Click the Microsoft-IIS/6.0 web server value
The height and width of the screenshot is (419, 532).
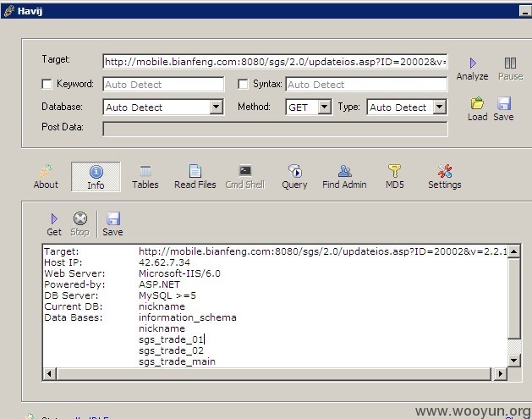179,273
